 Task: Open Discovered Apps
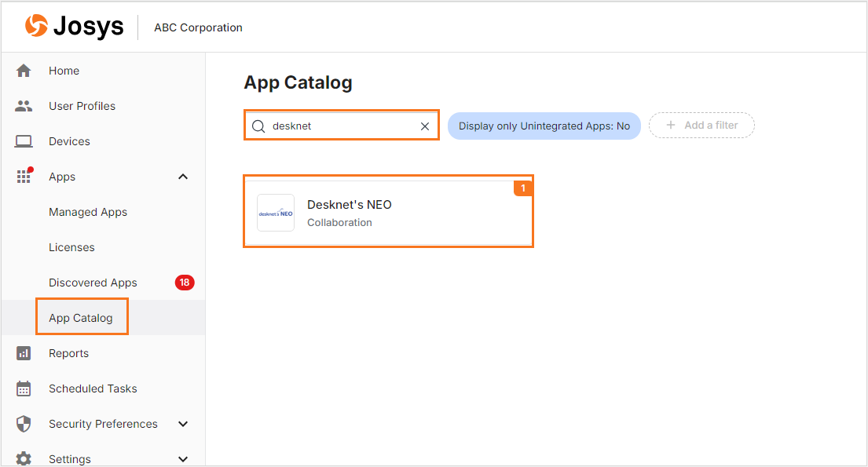coord(93,283)
